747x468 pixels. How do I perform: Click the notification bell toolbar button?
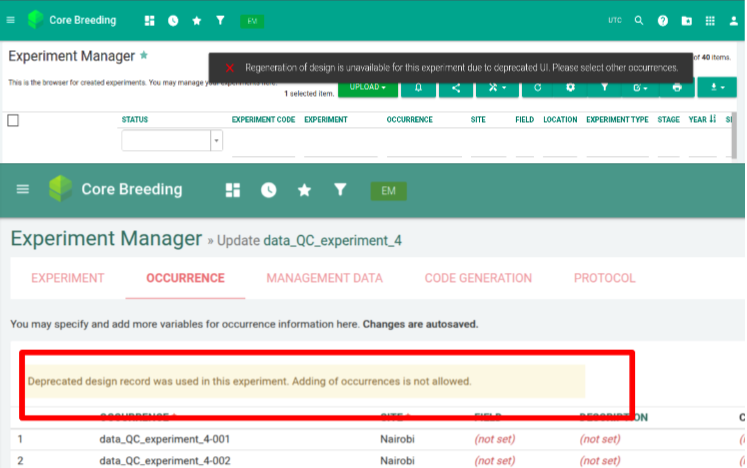click(417, 88)
